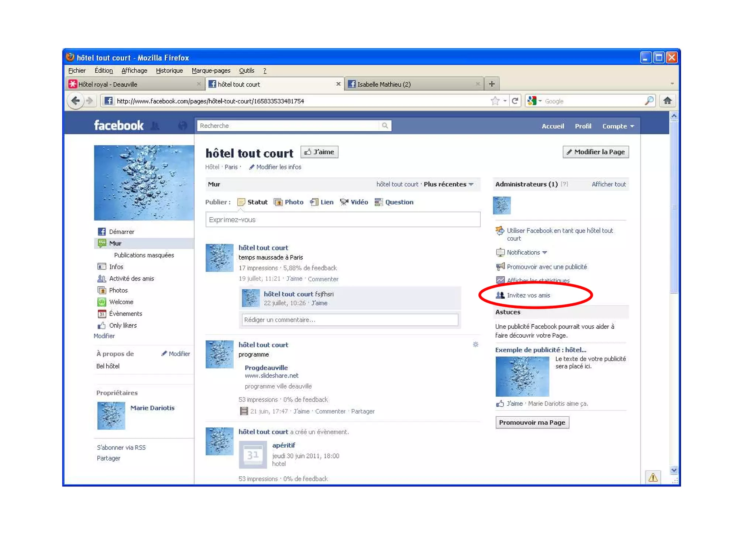This screenshot has width=756, height=534.
Task: Bookmark page with star icon
Action: coord(495,101)
